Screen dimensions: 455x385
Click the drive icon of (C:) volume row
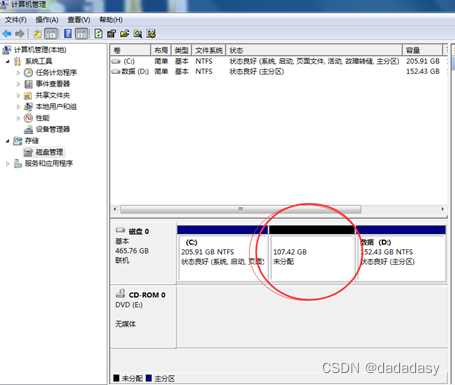click(116, 61)
